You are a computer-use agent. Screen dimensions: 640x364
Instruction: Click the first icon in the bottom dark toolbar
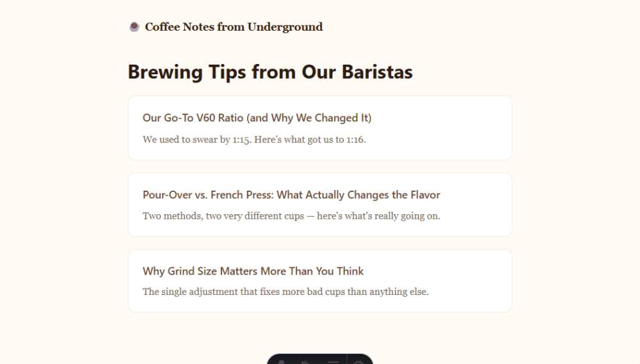(x=281, y=361)
